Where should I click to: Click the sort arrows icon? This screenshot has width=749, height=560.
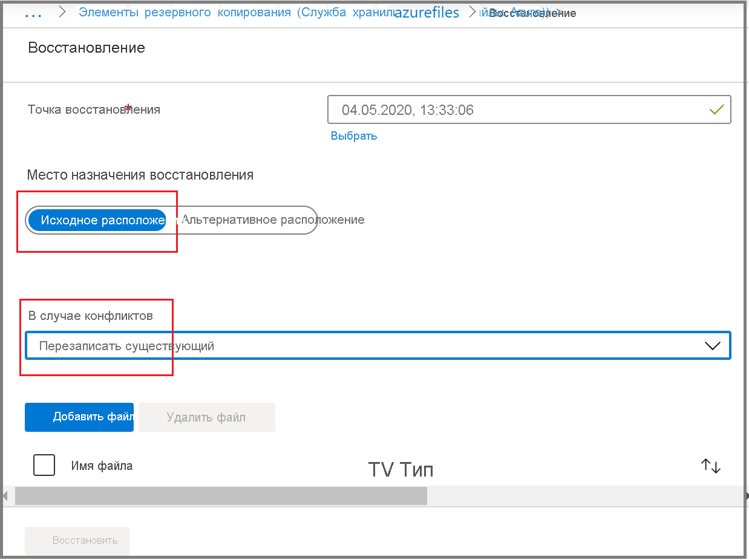click(711, 466)
